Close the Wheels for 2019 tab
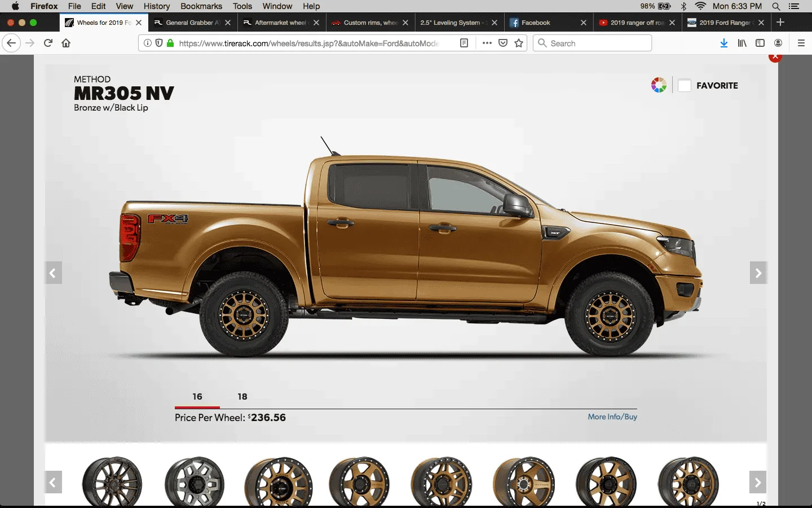812x508 pixels. click(x=139, y=23)
